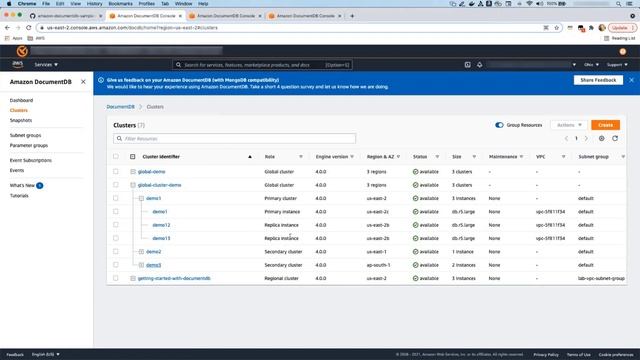
Task: Click the Create cluster button
Action: (605, 125)
